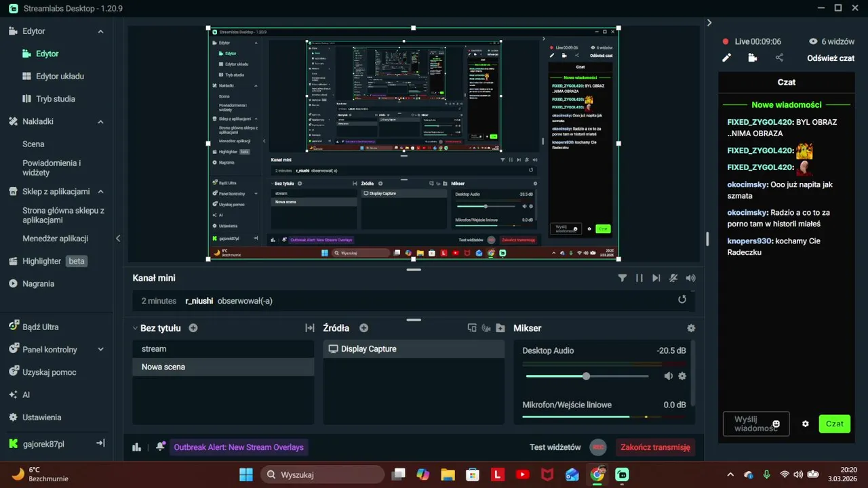This screenshot has height=488, width=868.
Task: Open Strona główna sklepu z aplikacjami
Action: click(63, 215)
